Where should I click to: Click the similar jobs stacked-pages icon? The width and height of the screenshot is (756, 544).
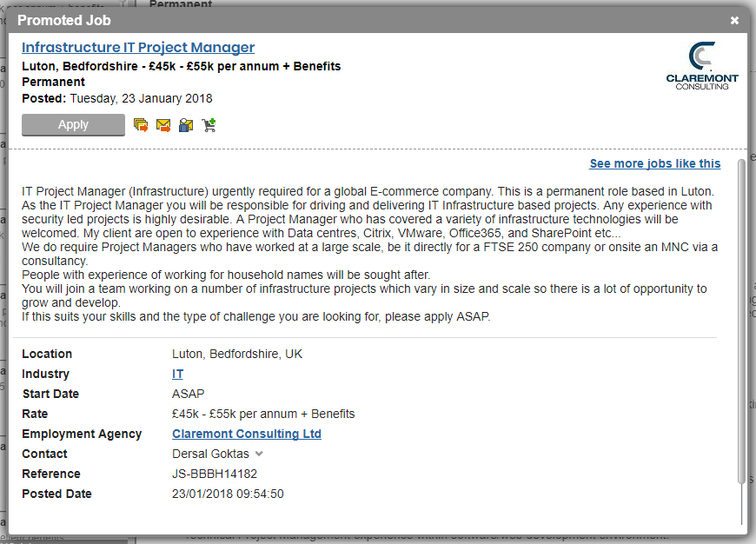(x=141, y=125)
